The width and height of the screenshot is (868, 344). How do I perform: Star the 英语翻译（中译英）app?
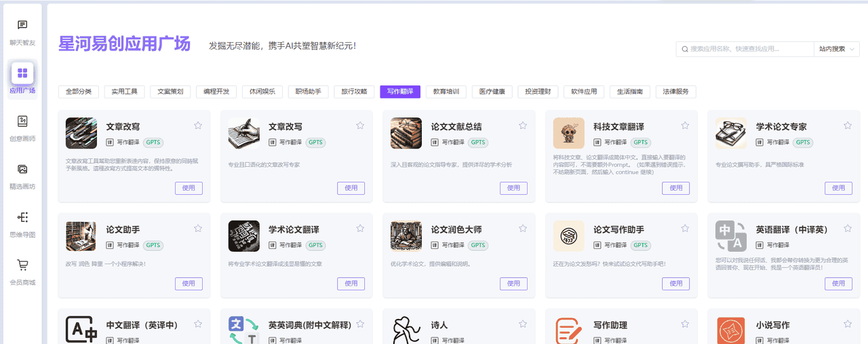coord(848,229)
